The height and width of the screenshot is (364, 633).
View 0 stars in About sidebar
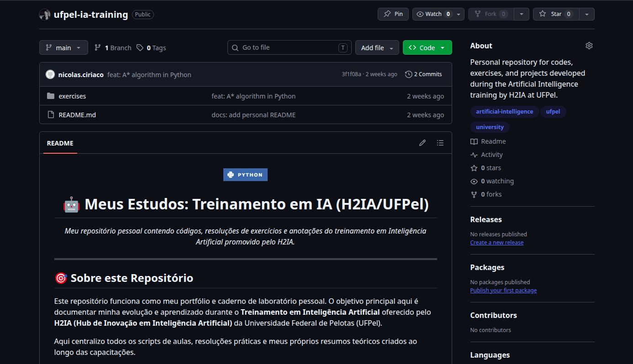pos(486,168)
